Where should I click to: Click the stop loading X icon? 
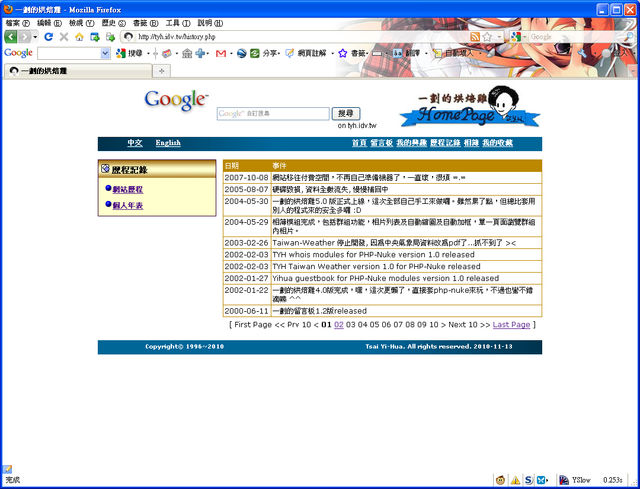pos(64,37)
